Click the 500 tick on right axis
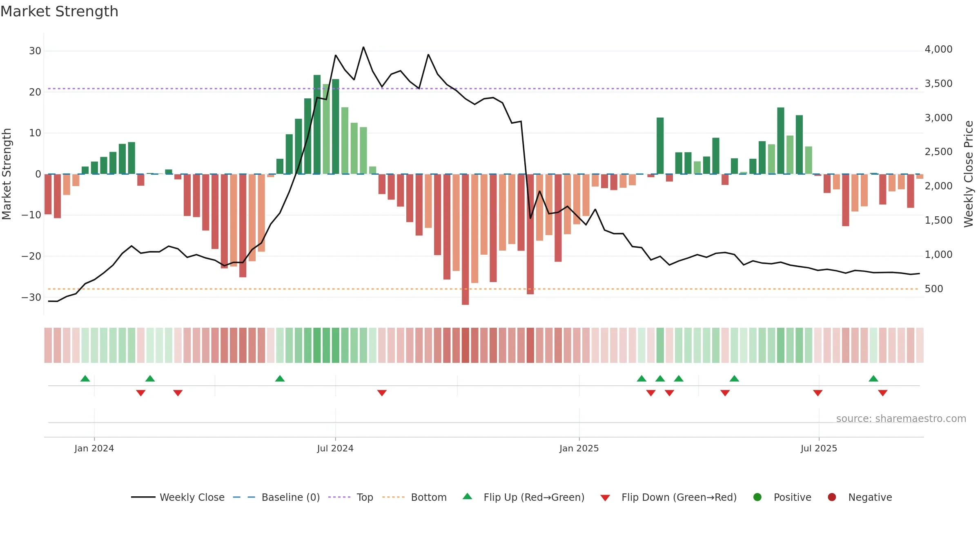 click(934, 289)
